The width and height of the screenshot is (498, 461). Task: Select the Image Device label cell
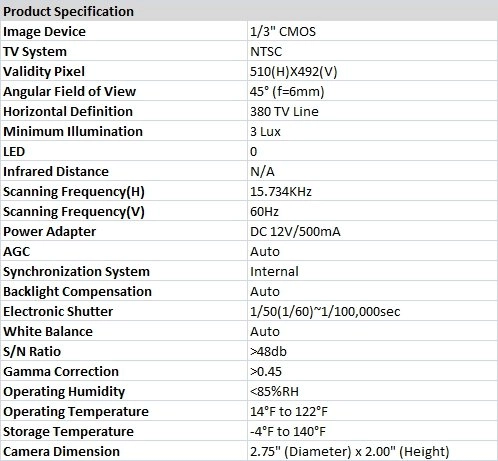click(124, 31)
